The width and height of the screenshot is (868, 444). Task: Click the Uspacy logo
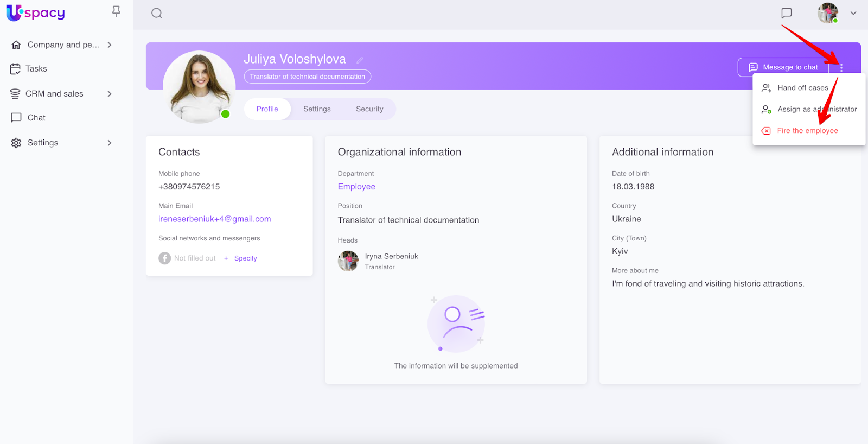tap(36, 12)
